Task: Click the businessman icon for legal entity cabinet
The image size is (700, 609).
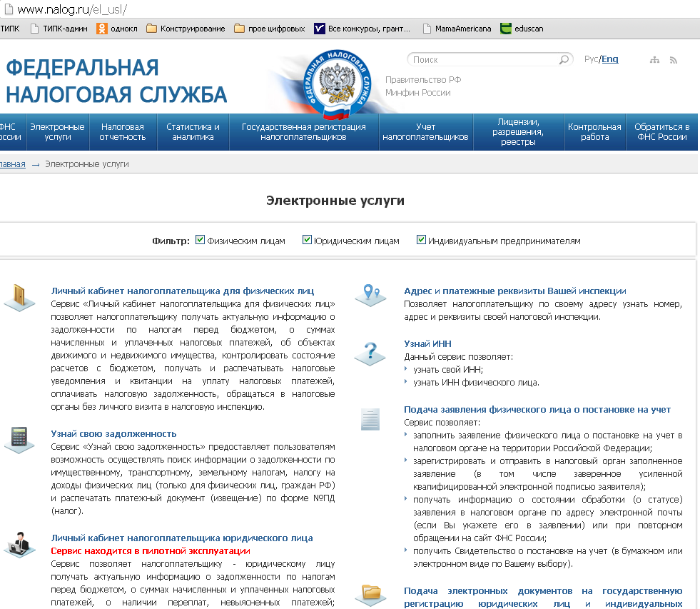Action: (x=19, y=544)
